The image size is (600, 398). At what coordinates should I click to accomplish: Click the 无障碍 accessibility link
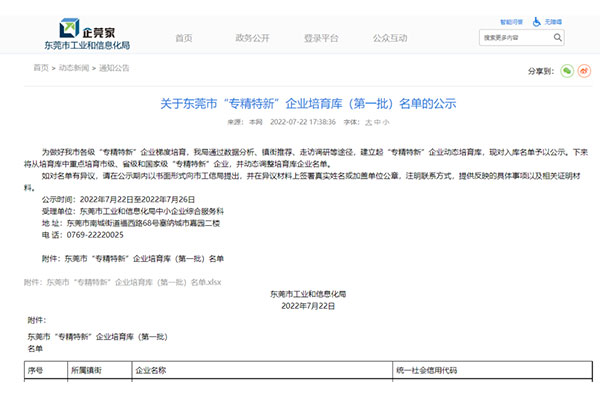tap(553, 22)
